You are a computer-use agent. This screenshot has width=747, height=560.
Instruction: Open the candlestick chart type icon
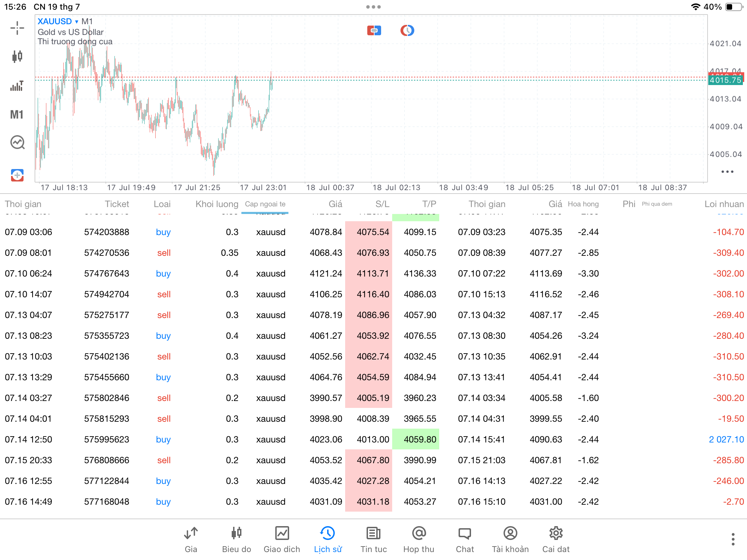[x=17, y=56]
